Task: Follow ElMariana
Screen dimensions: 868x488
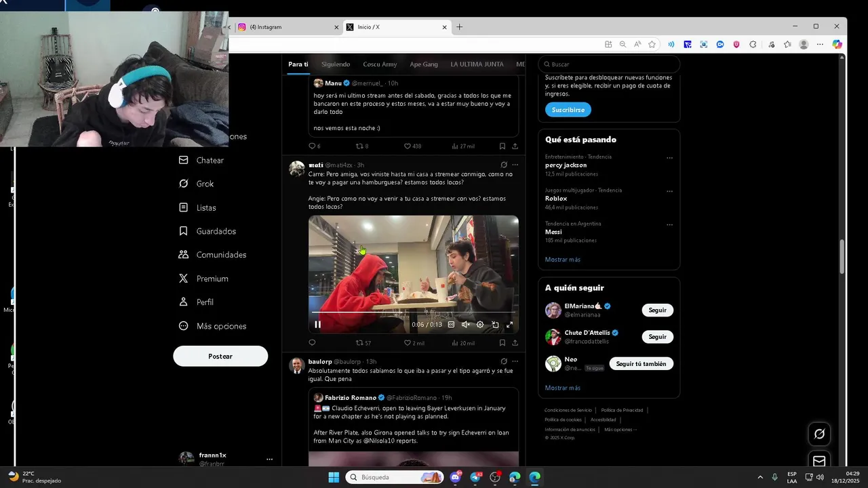Action: click(657, 310)
